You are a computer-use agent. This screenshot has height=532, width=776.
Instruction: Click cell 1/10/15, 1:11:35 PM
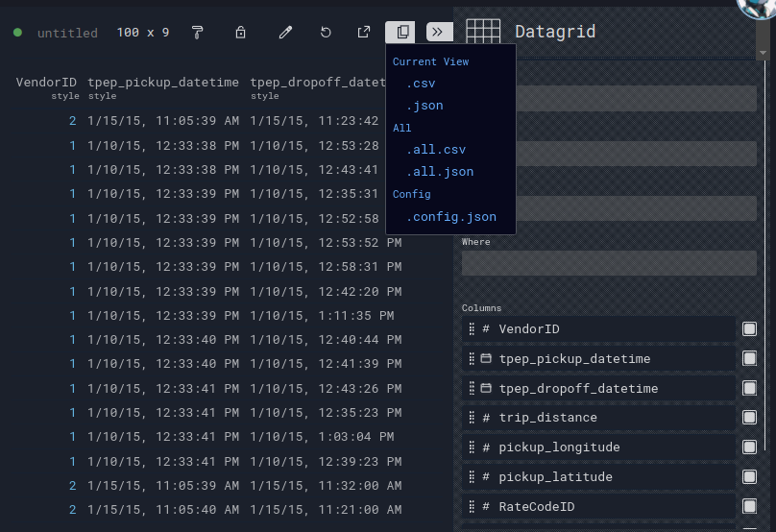322,315
